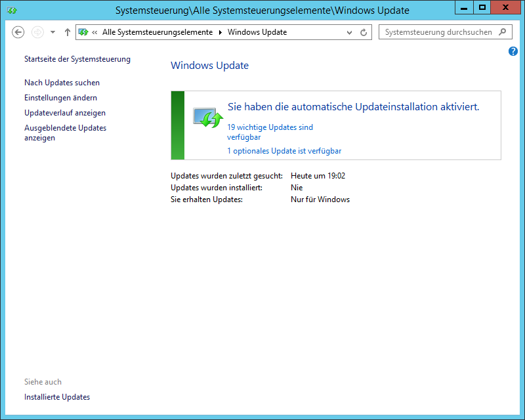Click the 'Nie' installed value
Viewport: 525px width, 420px height.
[297, 188]
